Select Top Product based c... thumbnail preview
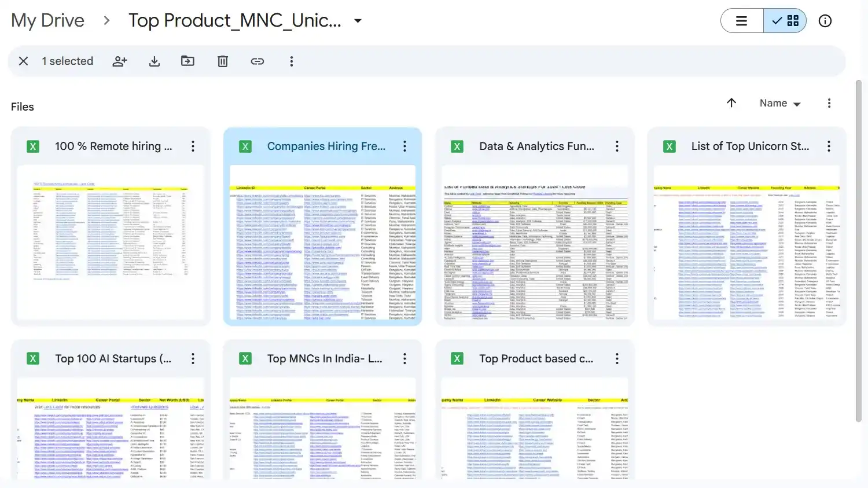868x488 pixels. [x=535, y=428]
